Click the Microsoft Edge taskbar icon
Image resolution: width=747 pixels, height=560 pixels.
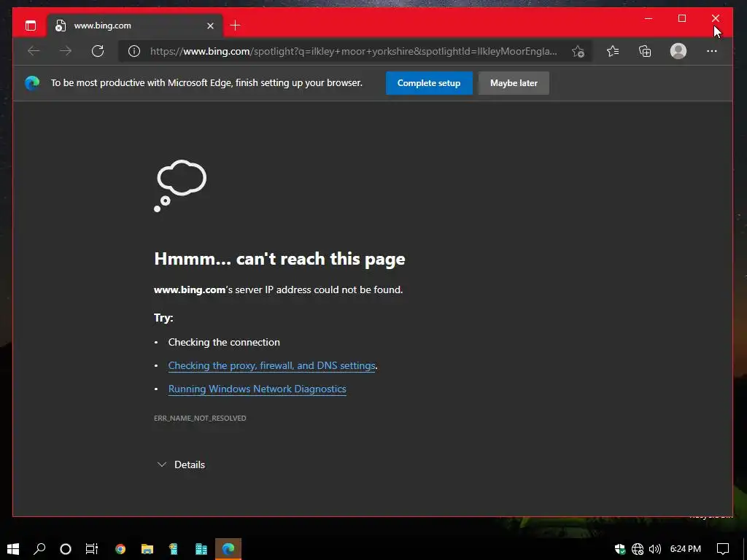tap(228, 549)
